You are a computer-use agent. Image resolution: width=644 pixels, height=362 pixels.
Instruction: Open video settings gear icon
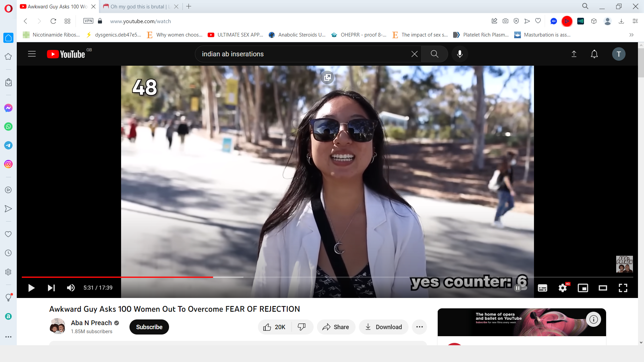[x=562, y=288]
